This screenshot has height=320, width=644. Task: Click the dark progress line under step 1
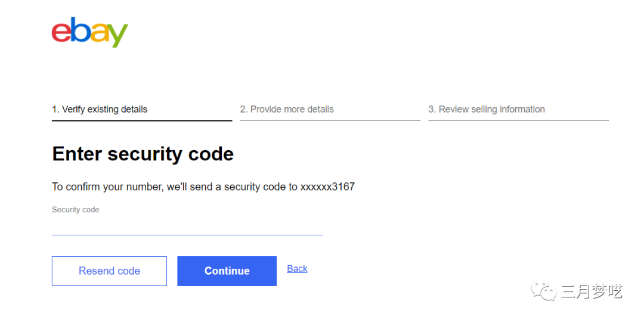coord(142,120)
